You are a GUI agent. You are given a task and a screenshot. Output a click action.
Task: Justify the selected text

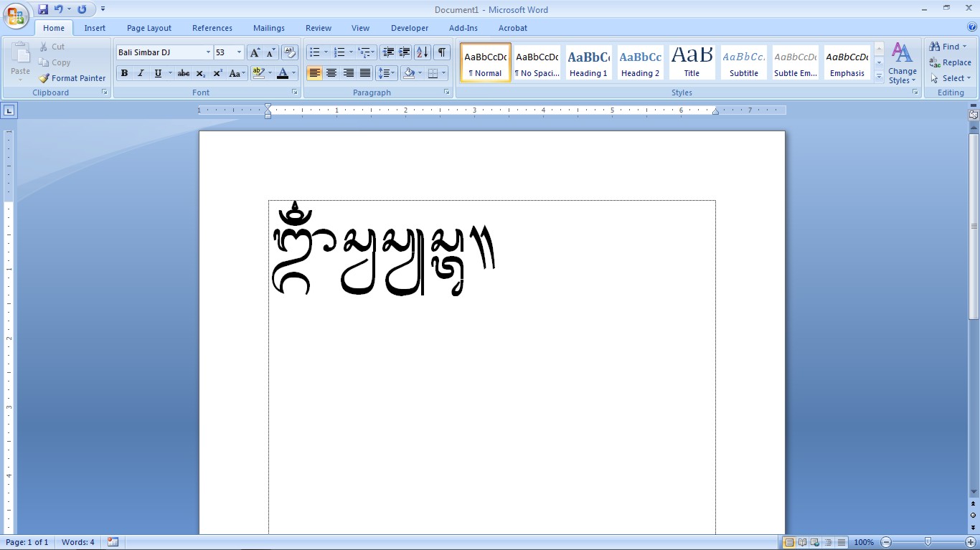(365, 72)
